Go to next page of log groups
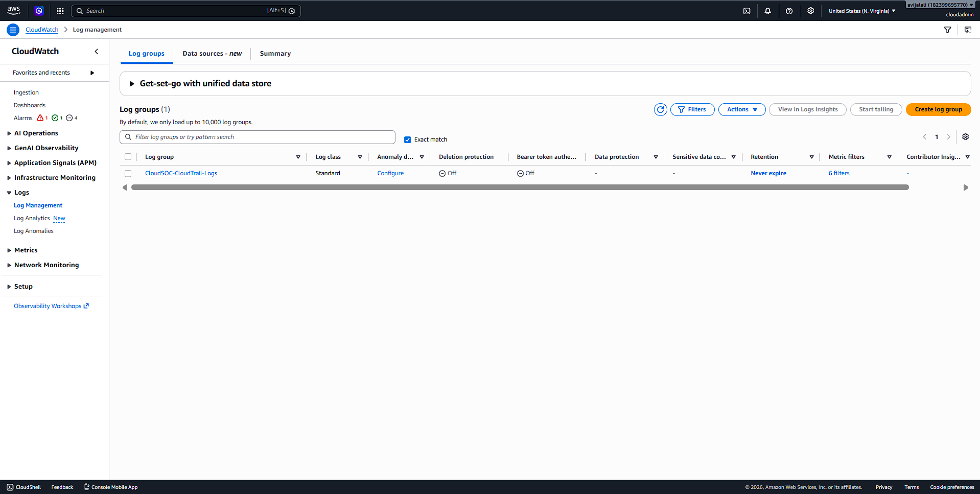The image size is (980, 494). pyautogui.click(x=948, y=137)
